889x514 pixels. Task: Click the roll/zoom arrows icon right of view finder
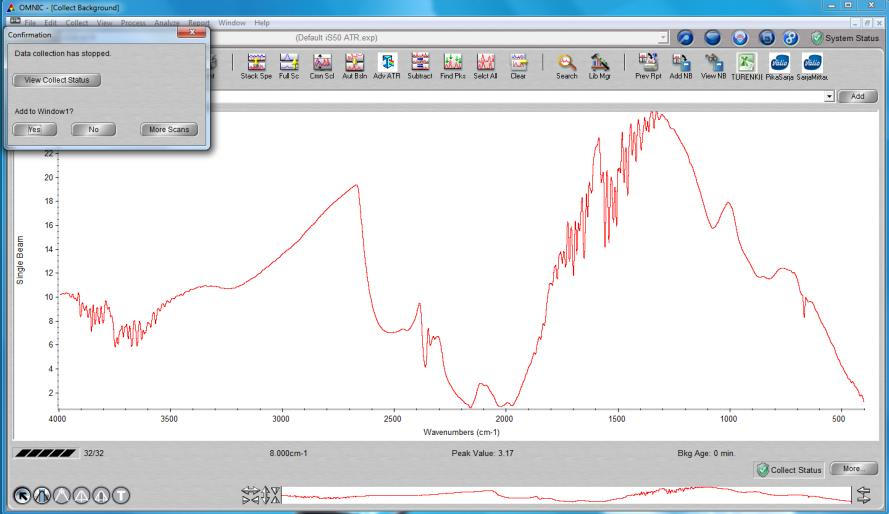863,495
